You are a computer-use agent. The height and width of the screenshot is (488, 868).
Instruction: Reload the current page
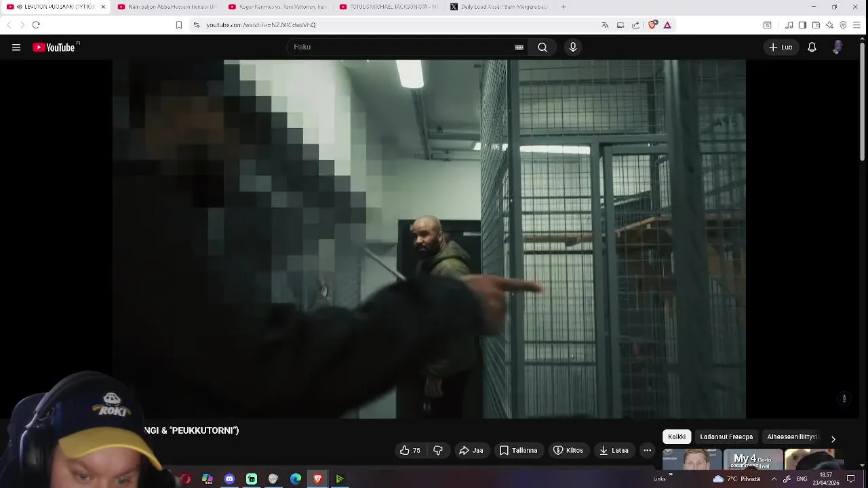tap(36, 25)
